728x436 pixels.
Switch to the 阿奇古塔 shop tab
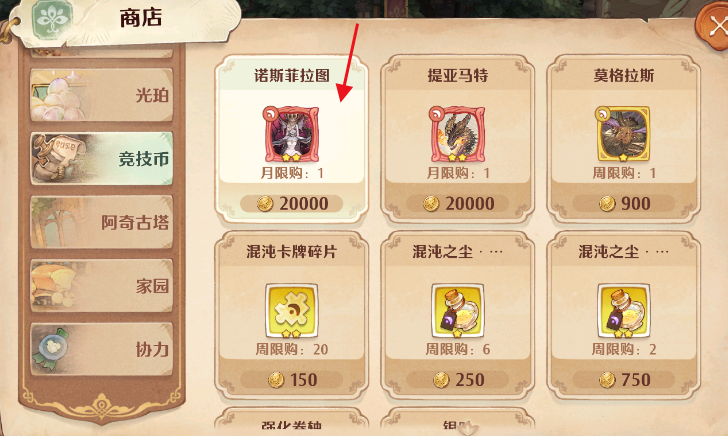(x=102, y=222)
